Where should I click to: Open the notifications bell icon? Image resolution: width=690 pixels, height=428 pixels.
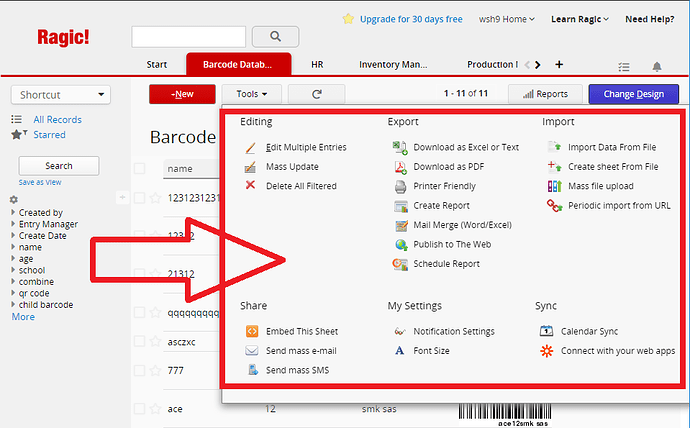657,66
